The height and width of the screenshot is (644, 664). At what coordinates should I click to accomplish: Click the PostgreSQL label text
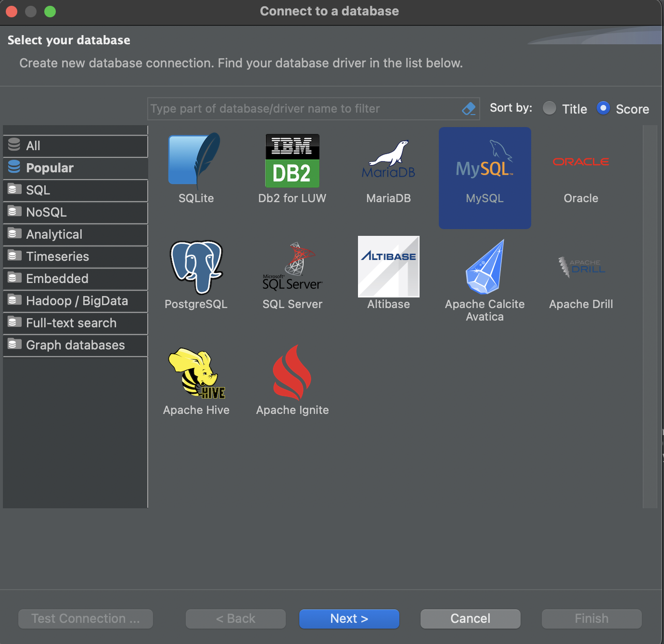pyautogui.click(x=196, y=304)
